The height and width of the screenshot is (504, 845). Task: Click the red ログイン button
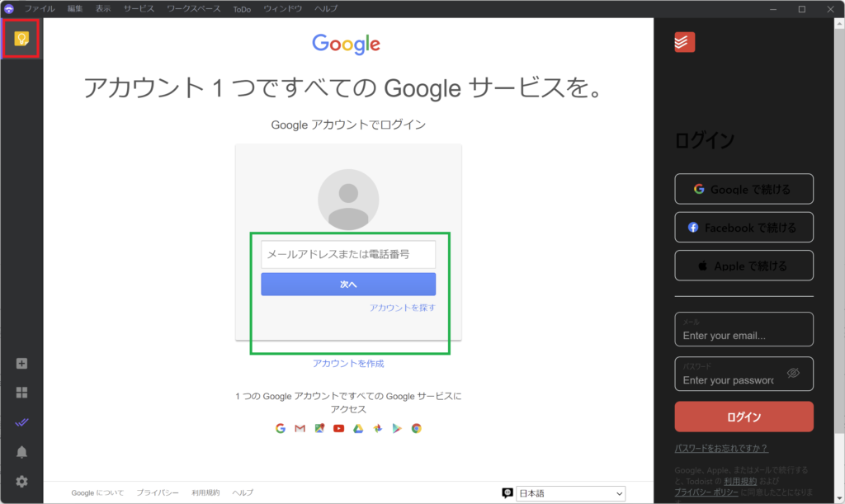click(744, 417)
